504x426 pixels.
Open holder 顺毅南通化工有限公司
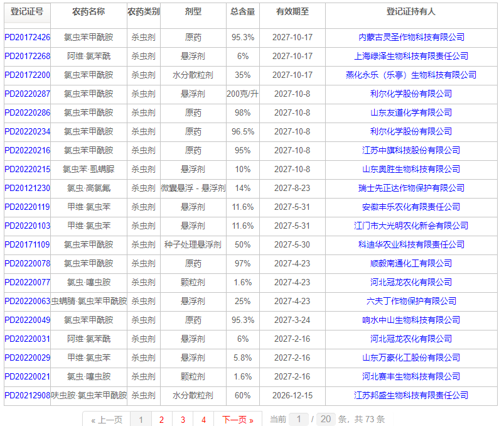click(x=411, y=263)
